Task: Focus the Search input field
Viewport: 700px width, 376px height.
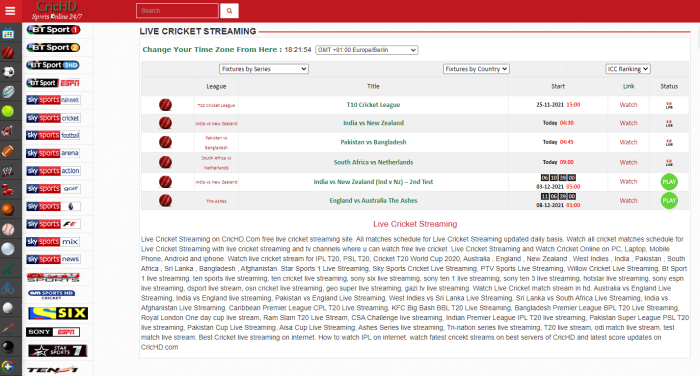Action: (177, 11)
